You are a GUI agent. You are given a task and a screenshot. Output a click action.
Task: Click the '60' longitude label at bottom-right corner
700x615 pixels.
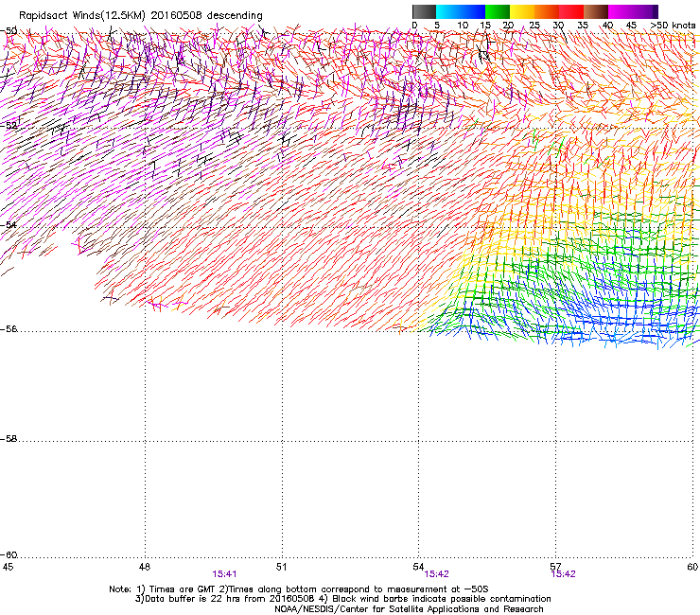[x=692, y=567]
